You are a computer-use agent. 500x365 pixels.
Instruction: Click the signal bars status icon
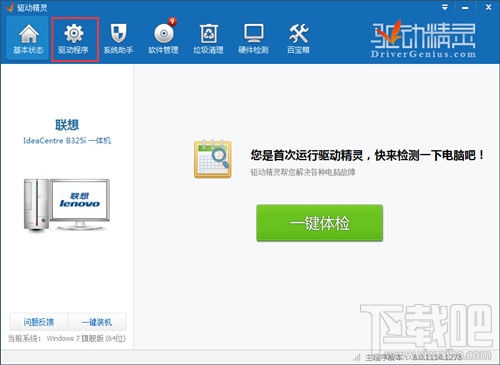[x=357, y=357]
